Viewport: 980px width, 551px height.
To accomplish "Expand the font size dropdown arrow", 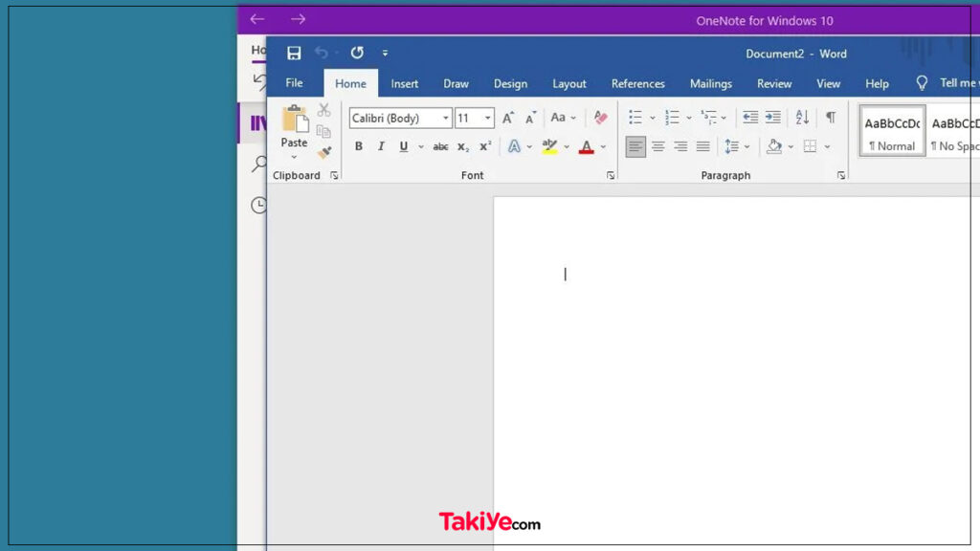I will tap(487, 118).
